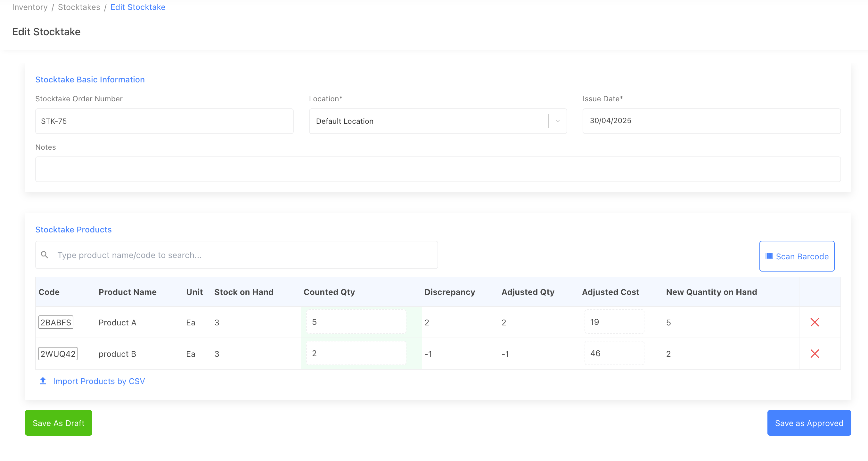Open the Issue Date picker field
868x461 pixels.
pos(711,121)
